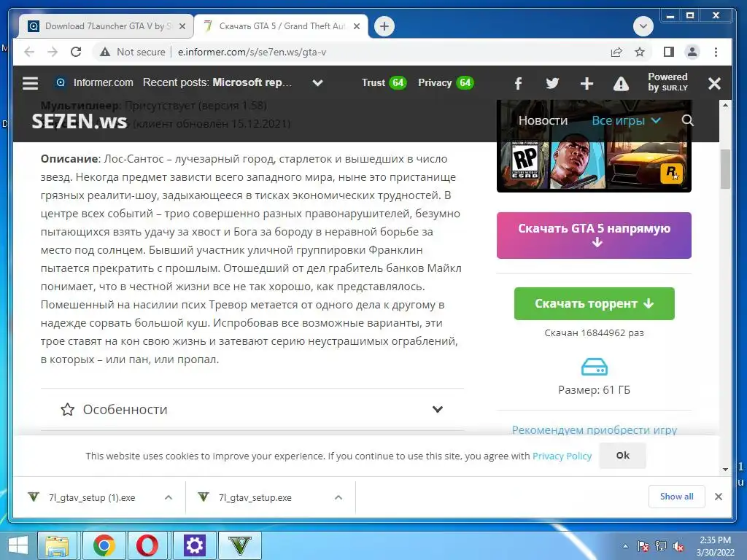Click the taskbar clock 2:35 PM
The width and height of the screenshot is (747, 560).
coord(715,540)
